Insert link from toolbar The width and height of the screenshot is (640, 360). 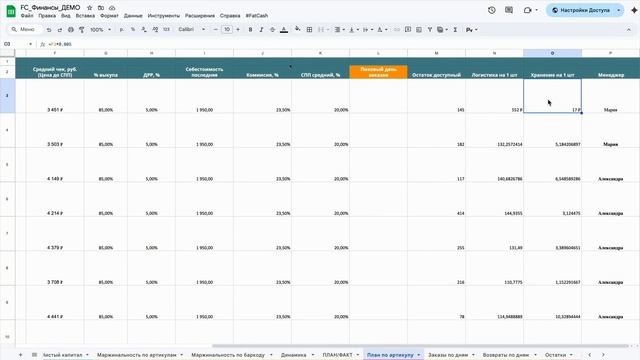tap(397, 30)
